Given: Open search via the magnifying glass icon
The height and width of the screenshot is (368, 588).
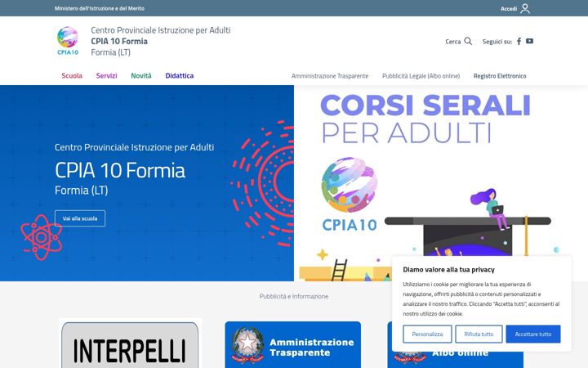Looking at the screenshot, I should pos(468,42).
